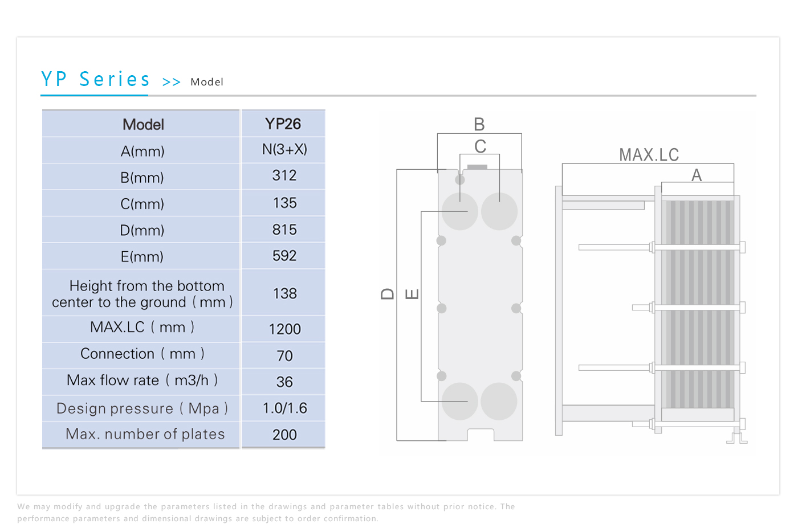The height and width of the screenshot is (532, 798).
Task: Click the D(mm) row label
Action: pyautogui.click(x=142, y=230)
